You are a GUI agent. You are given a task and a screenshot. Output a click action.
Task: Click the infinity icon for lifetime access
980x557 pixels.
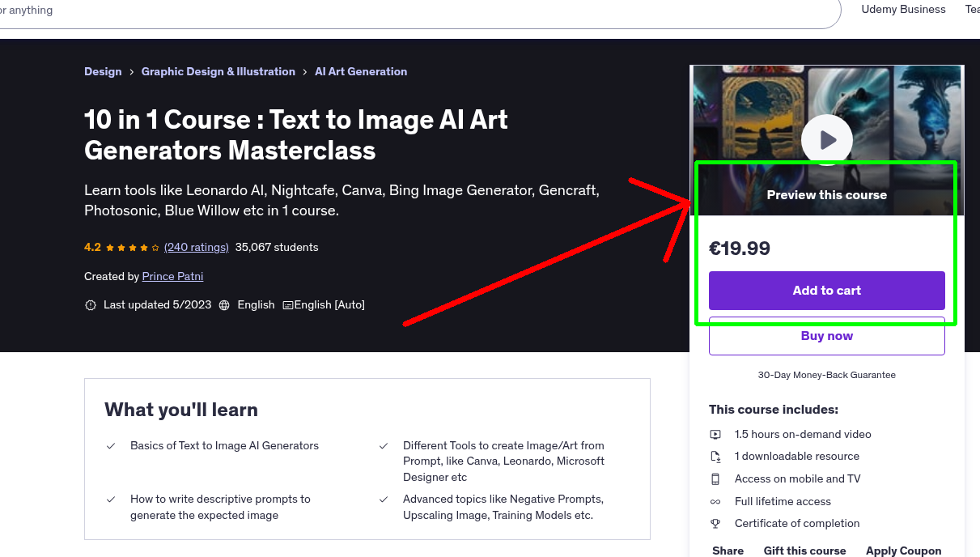715,501
